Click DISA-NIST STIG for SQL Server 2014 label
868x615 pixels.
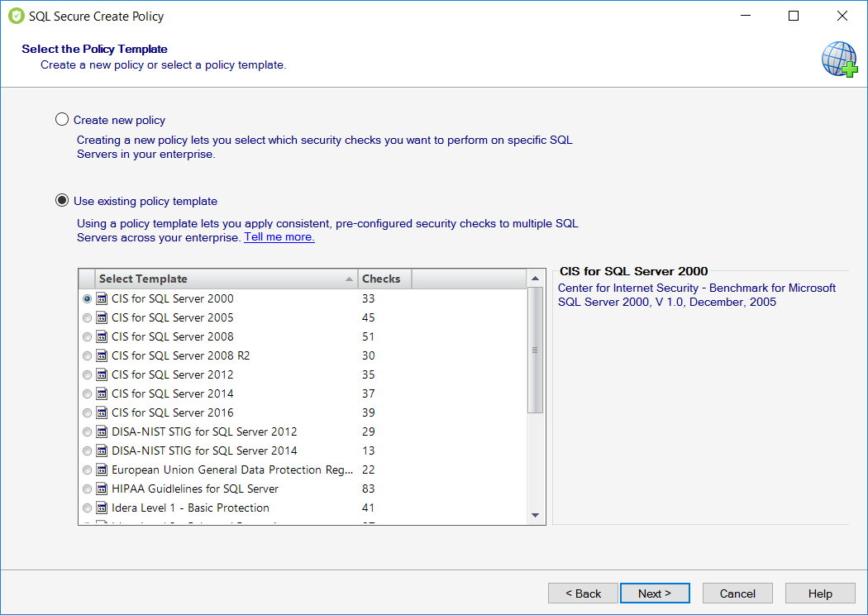click(204, 451)
